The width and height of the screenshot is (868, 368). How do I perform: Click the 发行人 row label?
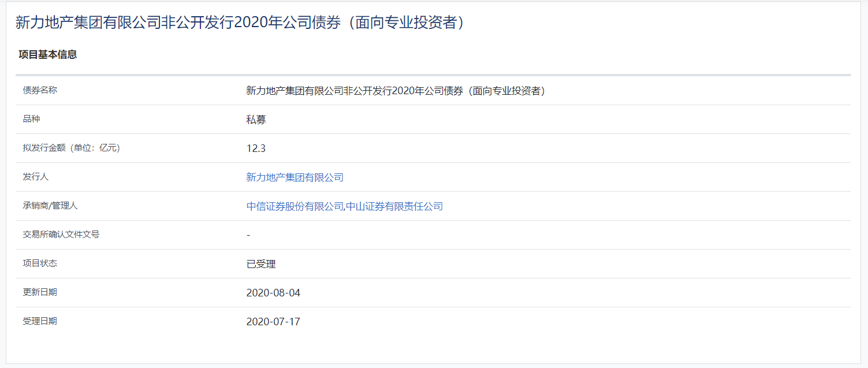36,177
